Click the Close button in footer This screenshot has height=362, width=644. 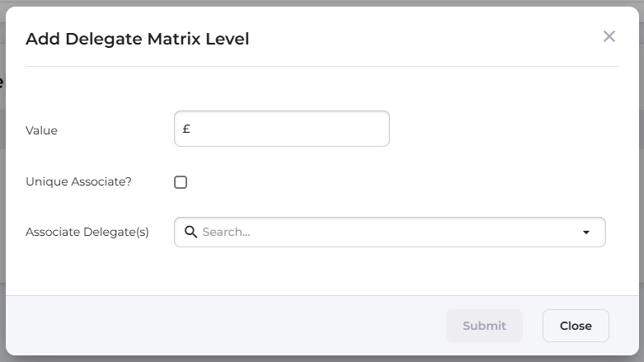click(576, 326)
